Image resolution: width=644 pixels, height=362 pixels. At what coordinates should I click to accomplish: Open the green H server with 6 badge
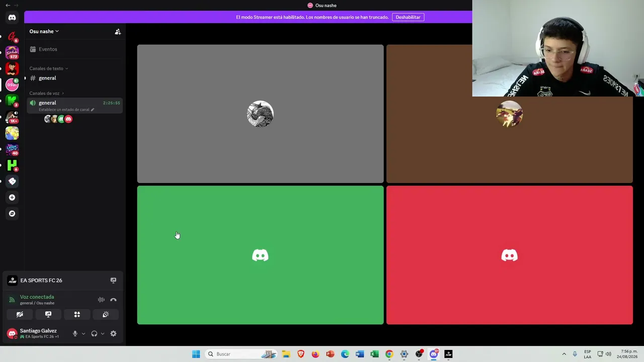[12, 165]
